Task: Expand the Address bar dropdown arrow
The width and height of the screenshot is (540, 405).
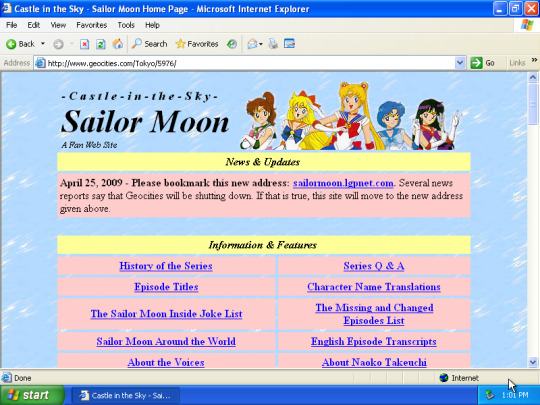Action: [x=460, y=63]
